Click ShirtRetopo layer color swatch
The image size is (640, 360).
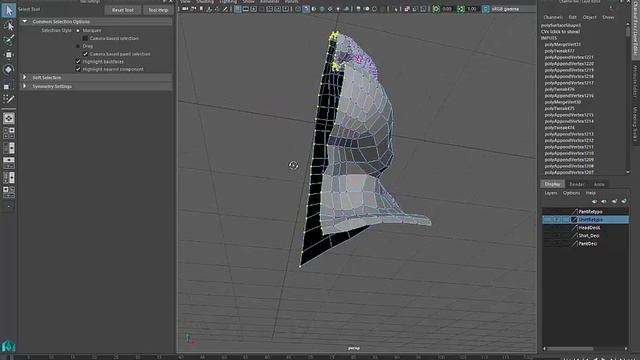coord(574,220)
